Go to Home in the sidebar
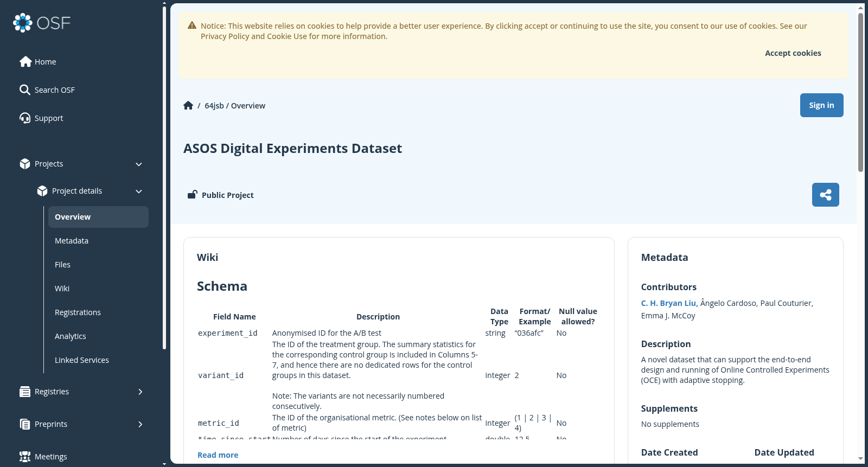The width and height of the screenshot is (868, 467). click(46, 62)
